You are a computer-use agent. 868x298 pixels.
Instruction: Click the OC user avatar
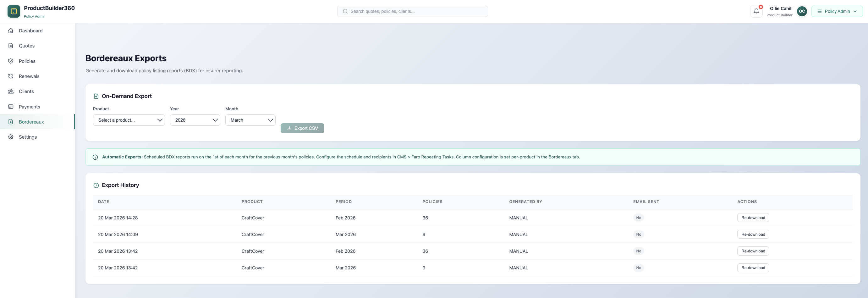(802, 11)
